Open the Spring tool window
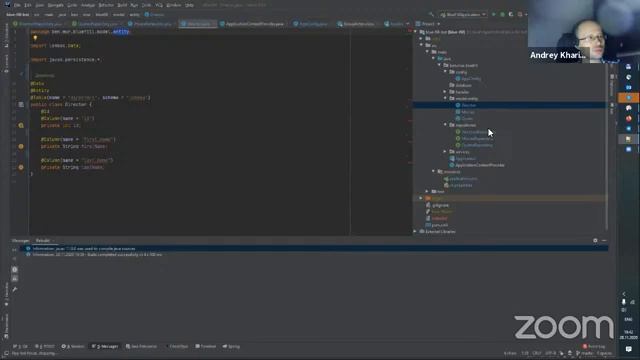 coord(231,346)
